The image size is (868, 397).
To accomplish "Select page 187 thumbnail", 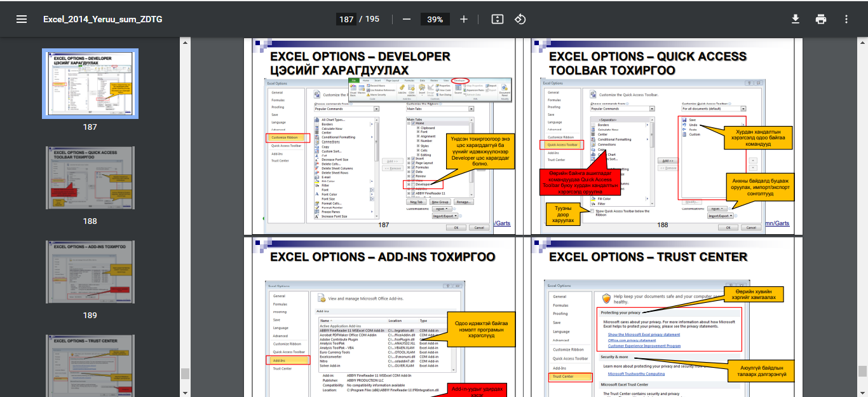I will 90,84.
